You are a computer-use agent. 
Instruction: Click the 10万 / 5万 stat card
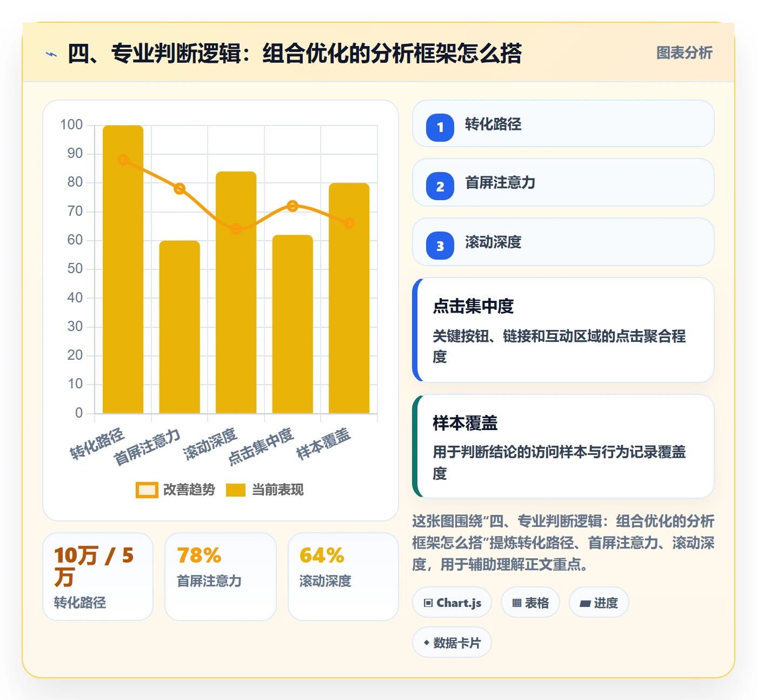click(x=98, y=577)
